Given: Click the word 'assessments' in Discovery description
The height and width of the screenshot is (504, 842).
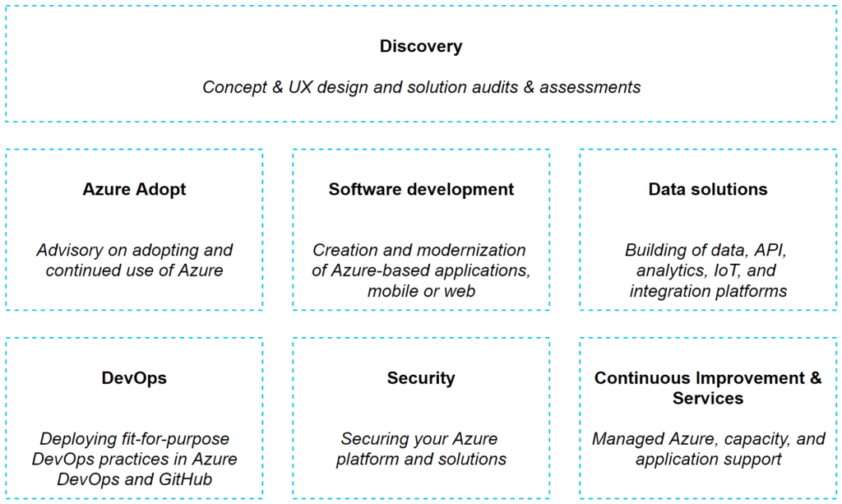Looking at the screenshot, I should pyautogui.click(x=590, y=87).
